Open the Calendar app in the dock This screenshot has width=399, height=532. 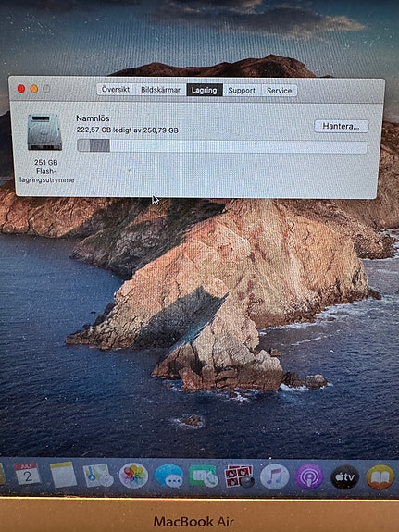pos(27,474)
